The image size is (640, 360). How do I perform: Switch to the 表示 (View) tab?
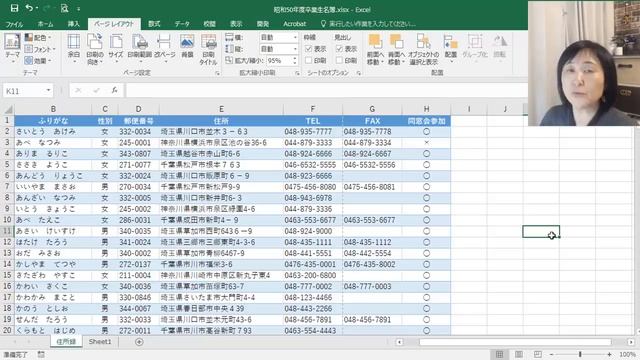point(236,24)
